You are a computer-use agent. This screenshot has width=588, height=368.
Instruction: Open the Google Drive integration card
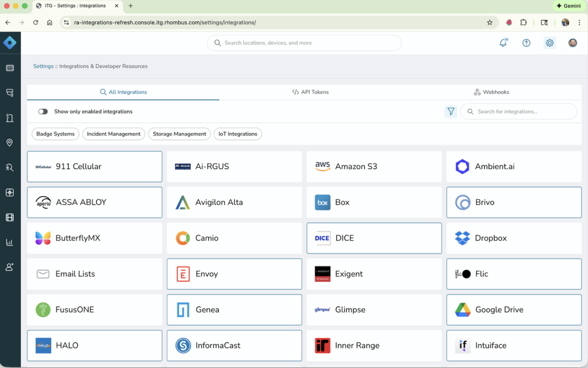514,309
